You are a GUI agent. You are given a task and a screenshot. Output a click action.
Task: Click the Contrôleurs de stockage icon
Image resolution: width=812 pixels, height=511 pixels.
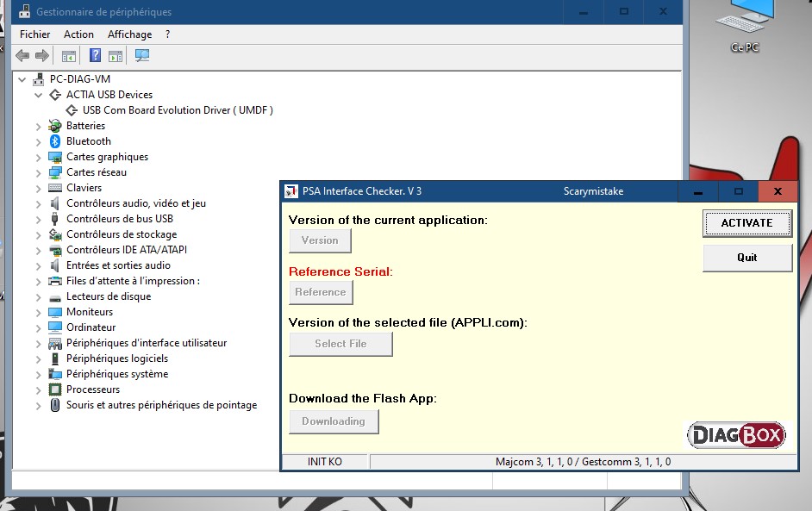[x=55, y=234]
